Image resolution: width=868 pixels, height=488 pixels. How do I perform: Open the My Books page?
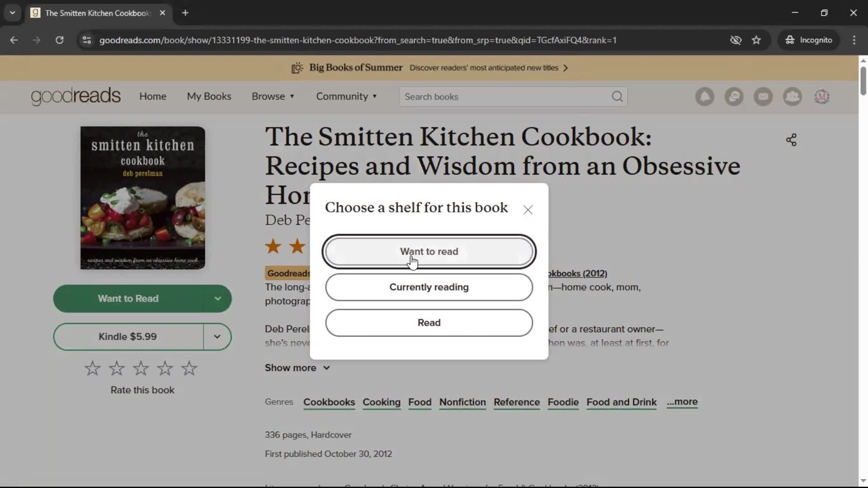pos(209,96)
